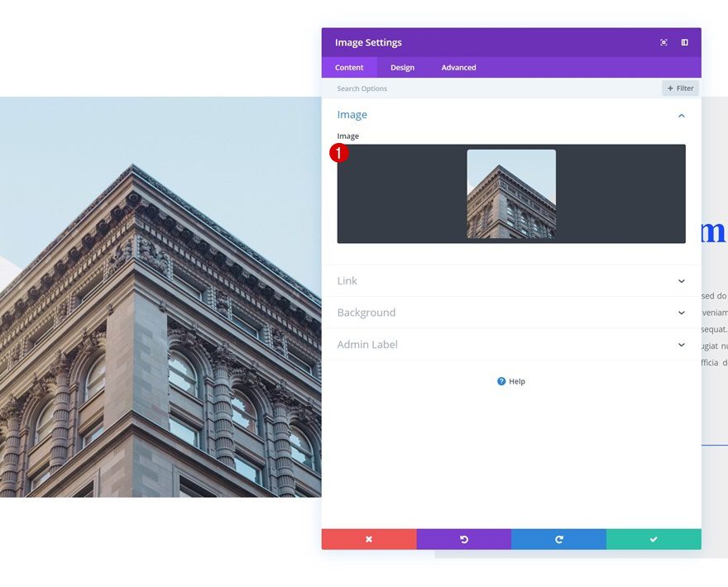This screenshot has height=587, width=728.
Task: Expand the modal with the expand icon
Action: (x=663, y=42)
